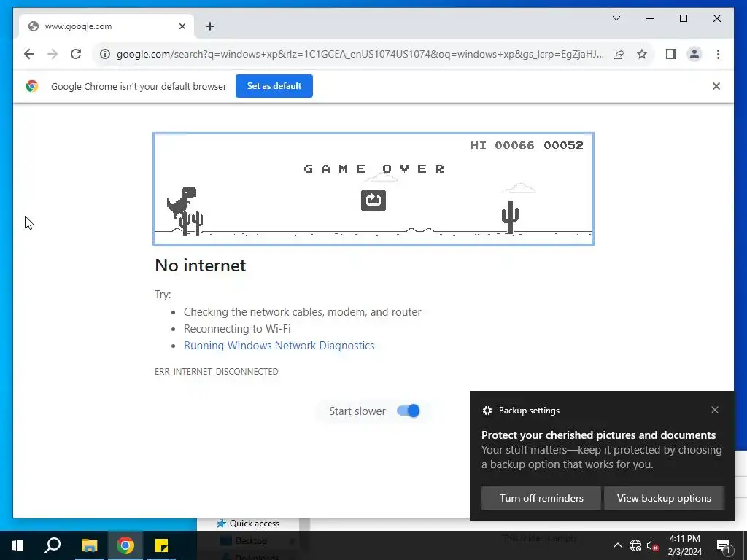Expand the tab search chevron
The width and height of the screenshot is (747, 560).
point(616,18)
